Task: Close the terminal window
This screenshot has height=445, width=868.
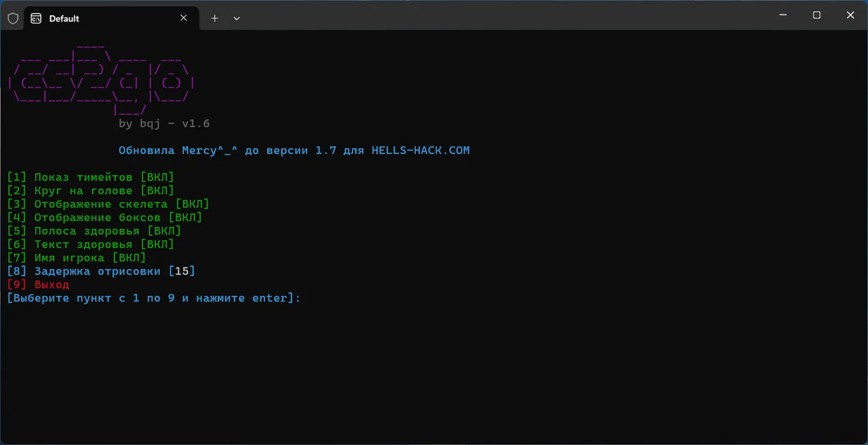Action: point(850,15)
